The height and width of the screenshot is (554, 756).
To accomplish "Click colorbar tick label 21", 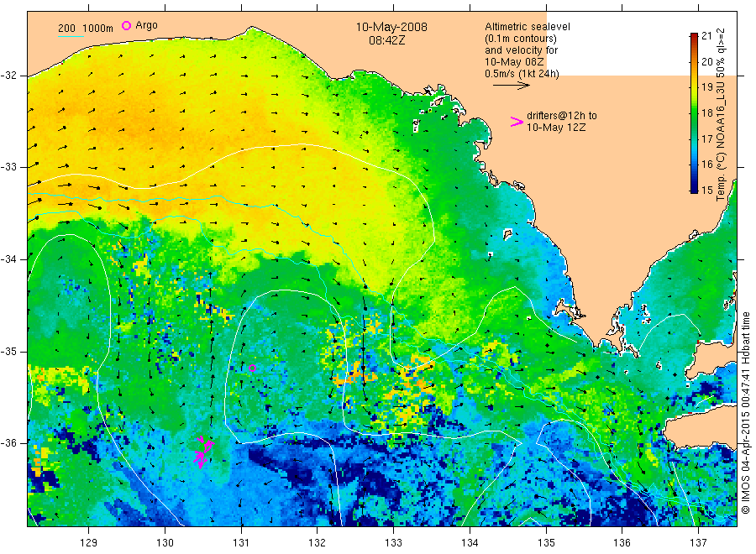I will [706, 35].
